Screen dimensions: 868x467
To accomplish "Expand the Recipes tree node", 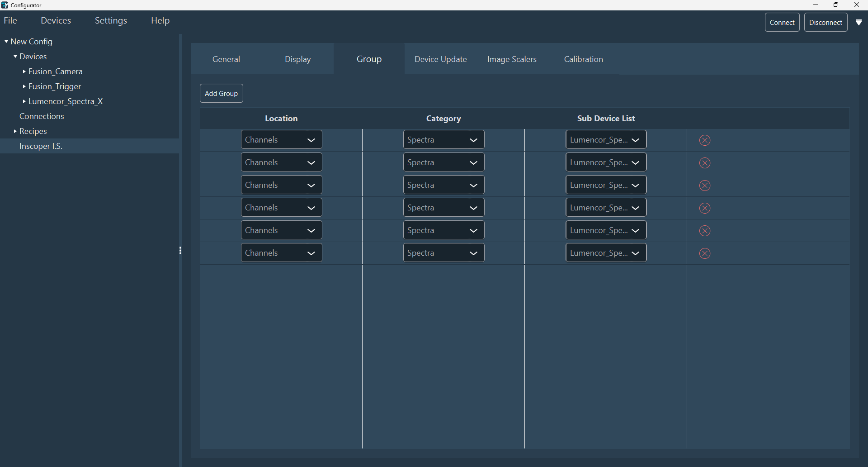I will click(x=15, y=131).
